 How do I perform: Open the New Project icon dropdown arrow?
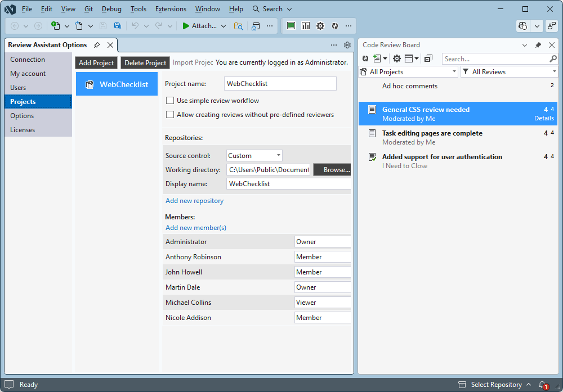[67, 26]
